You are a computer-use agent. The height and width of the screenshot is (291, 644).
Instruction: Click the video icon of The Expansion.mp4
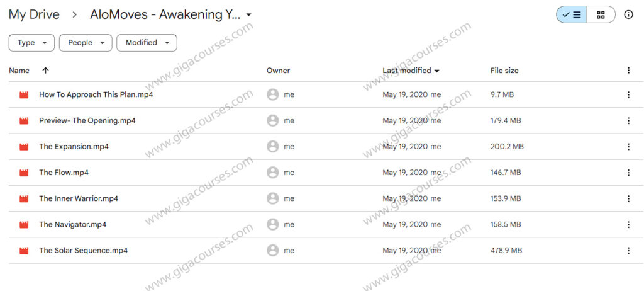click(x=25, y=147)
